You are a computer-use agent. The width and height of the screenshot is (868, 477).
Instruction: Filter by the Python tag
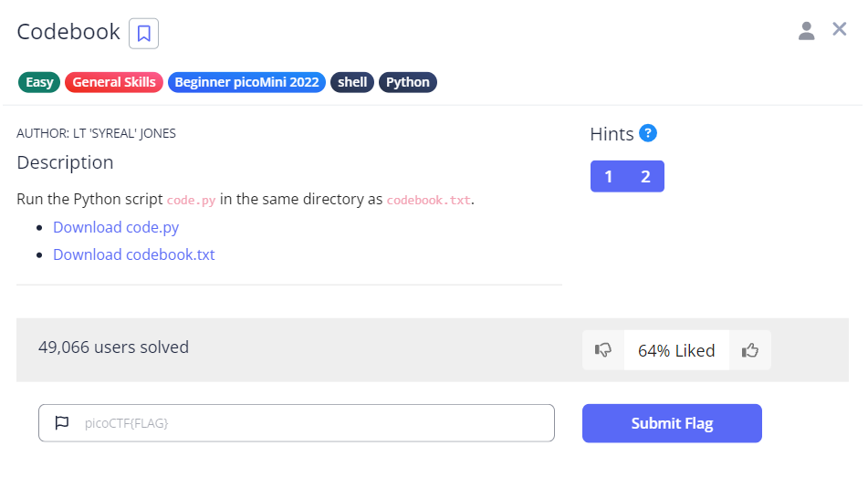408,82
